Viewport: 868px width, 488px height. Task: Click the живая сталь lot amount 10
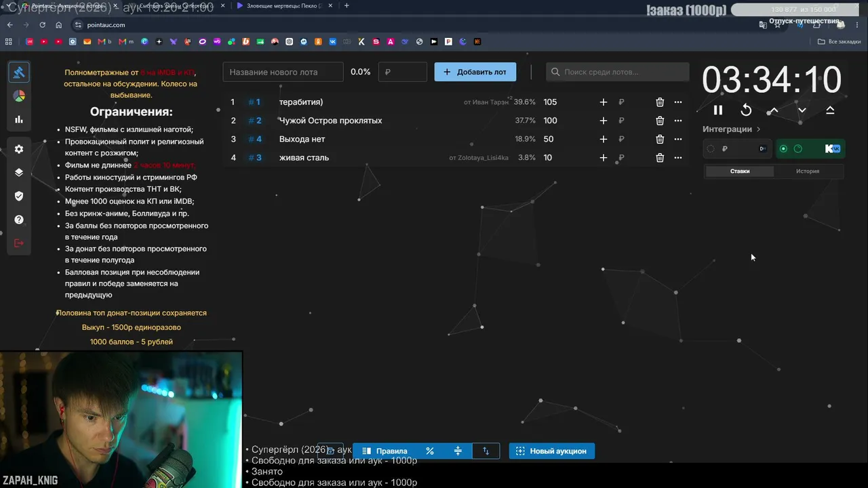(547, 158)
